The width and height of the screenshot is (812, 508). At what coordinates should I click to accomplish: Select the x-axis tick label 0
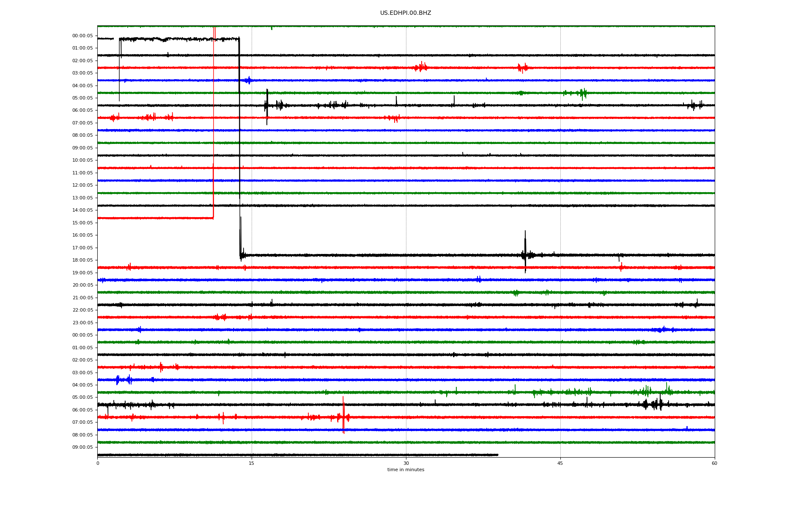point(98,463)
